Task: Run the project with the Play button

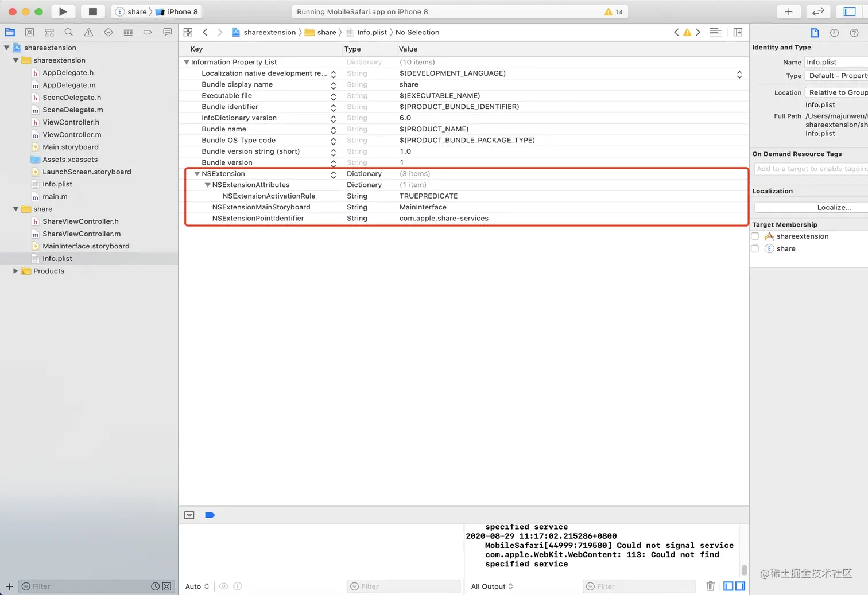Action: (63, 11)
